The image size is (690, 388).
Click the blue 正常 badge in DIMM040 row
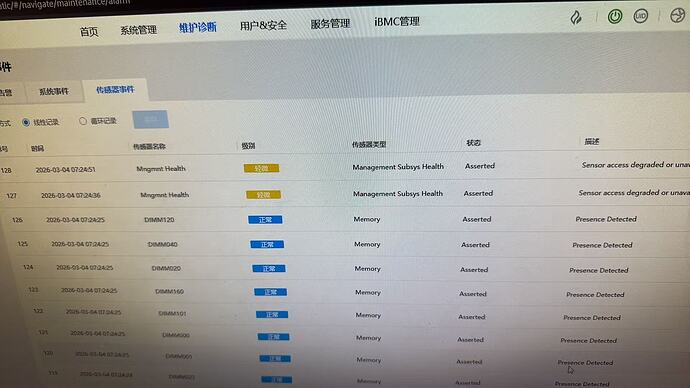point(267,244)
